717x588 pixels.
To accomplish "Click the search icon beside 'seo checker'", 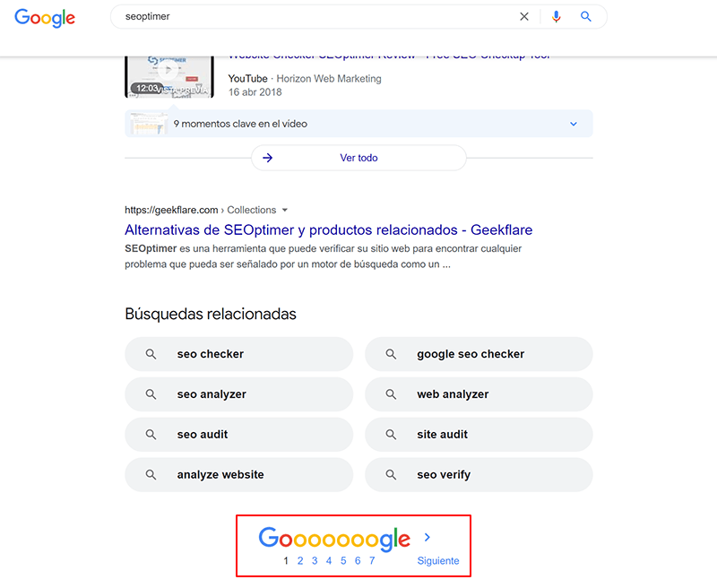I will (151, 354).
